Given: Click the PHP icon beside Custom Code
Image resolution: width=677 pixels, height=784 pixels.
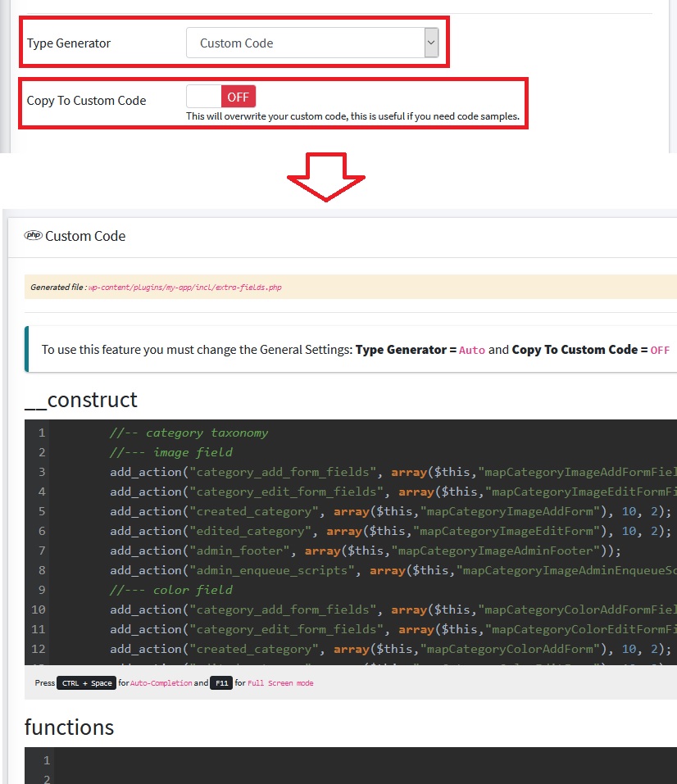Looking at the screenshot, I should click(x=34, y=235).
